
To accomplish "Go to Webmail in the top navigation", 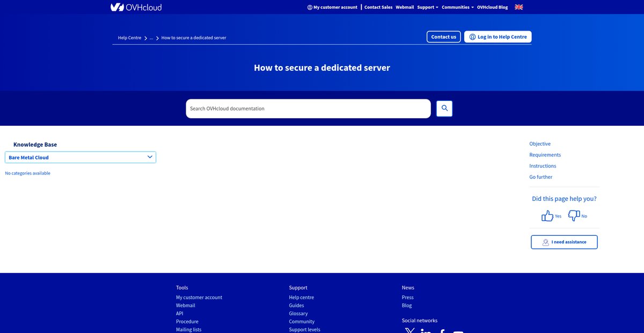I will click(405, 8).
